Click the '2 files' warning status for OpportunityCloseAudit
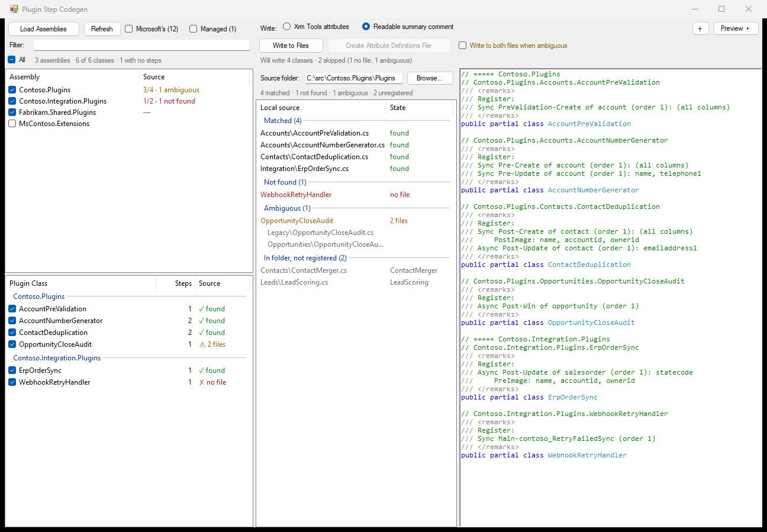 [x=212, y=344]
